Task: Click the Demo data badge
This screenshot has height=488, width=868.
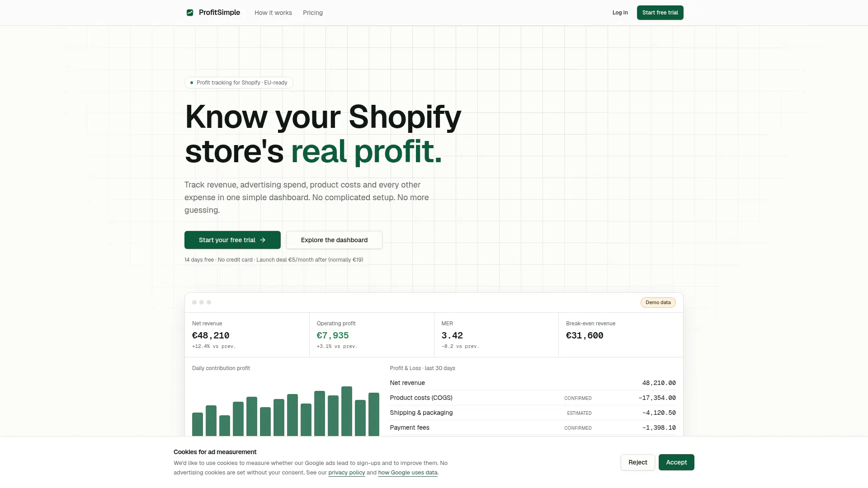Action: [658, 302]
